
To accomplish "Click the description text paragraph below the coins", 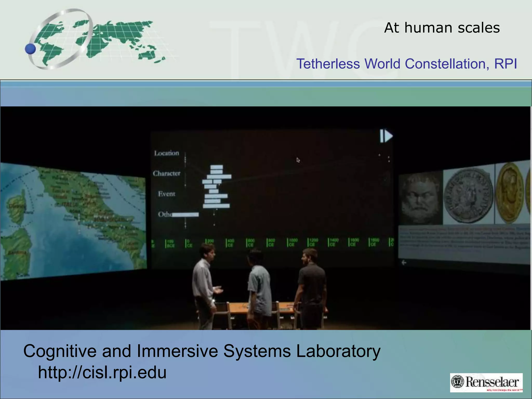I will (x=464, y=239).
